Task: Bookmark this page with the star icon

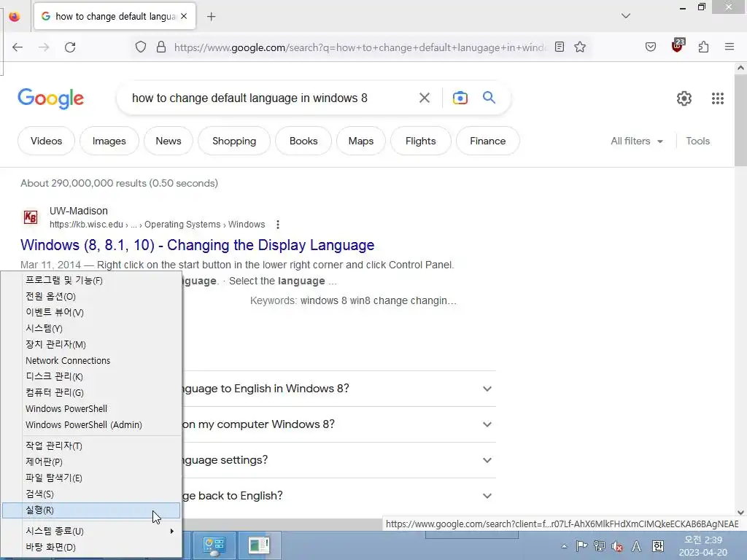Action: point(580,47)
